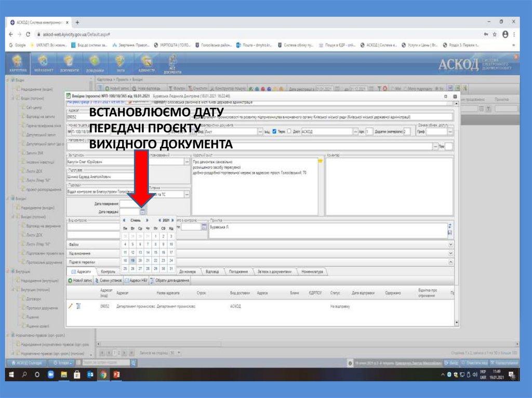This screenshot has width=532, height=398.
Task: Click the За підписом field with Калугін
Action: click(101, 162)
